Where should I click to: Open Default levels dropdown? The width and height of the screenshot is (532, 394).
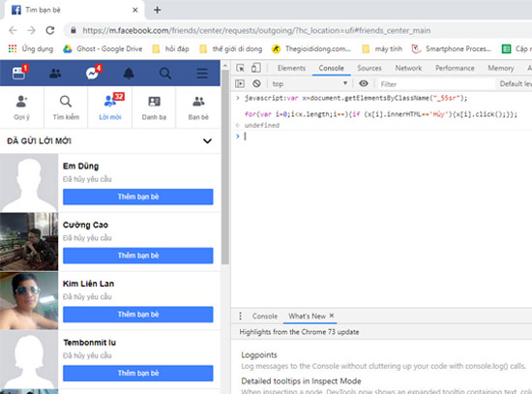tap(515, 83)
